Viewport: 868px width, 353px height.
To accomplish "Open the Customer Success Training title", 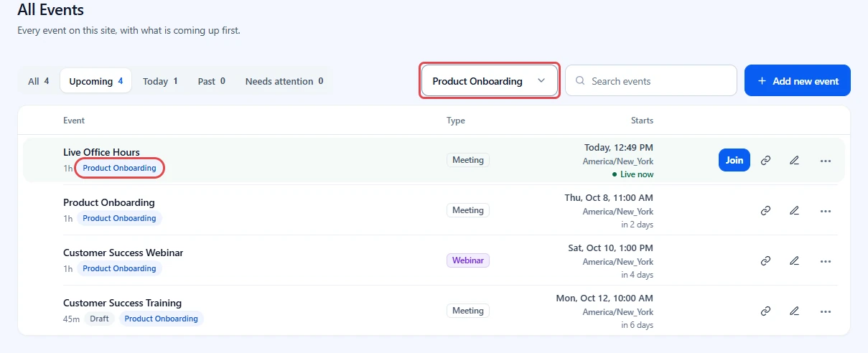I will [122, 303].
